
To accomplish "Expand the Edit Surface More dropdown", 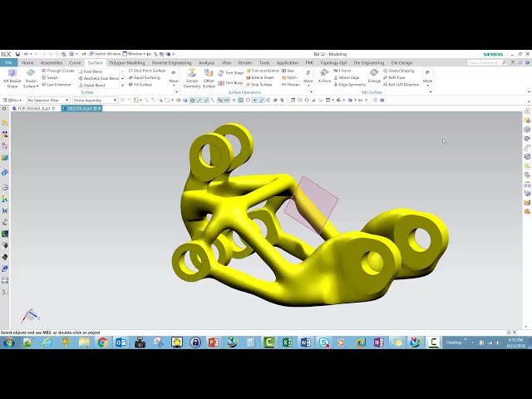I will pyautogui.click(x=427, y=76).
